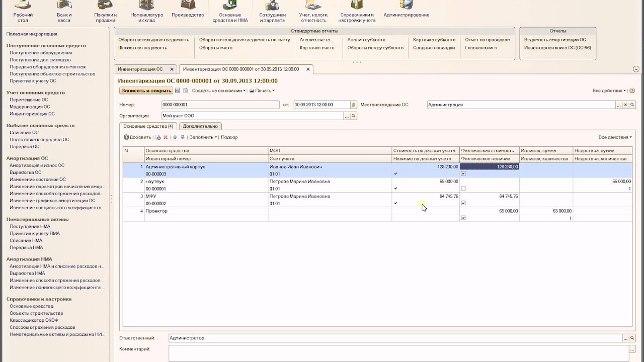This screenshot has height=362, width=644.
Task: Open the form's top Все действия menu
Action: pos(609,90)
